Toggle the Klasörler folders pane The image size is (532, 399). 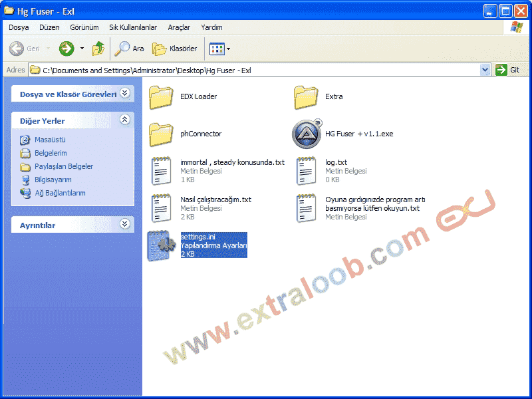174,49
